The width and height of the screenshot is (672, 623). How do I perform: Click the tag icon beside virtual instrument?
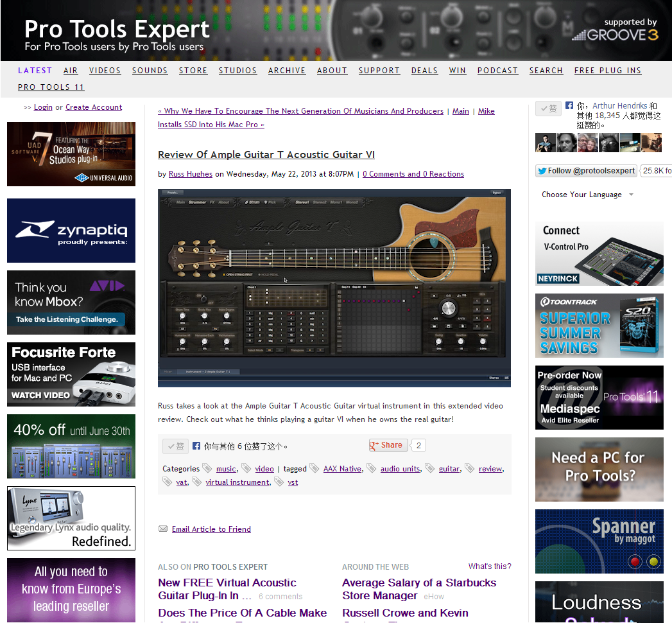pos(196,482)
